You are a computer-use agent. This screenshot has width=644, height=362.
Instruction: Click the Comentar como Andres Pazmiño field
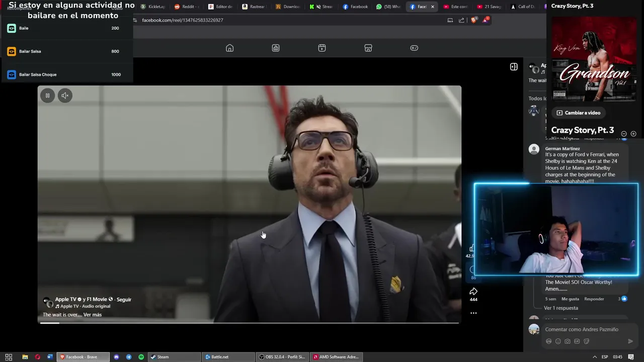click(582, 329)
